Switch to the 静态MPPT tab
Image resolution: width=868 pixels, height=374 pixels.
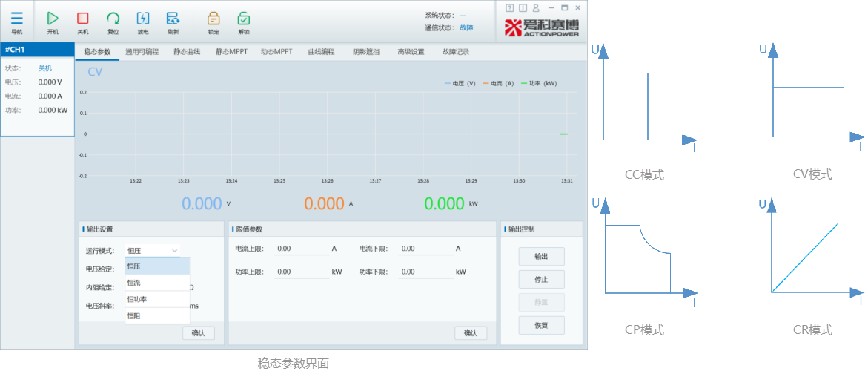click(x=231, y=52)
